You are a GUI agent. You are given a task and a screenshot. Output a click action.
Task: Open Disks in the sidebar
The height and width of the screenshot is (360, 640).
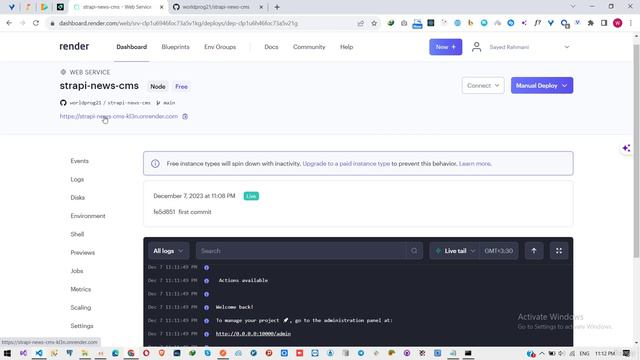(78, 198)
